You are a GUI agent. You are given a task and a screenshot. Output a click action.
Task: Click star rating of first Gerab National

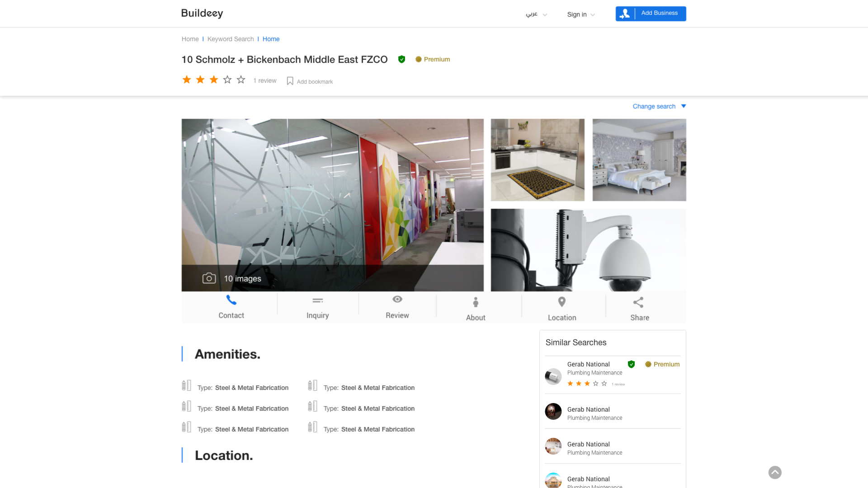(x=587, y=384)
